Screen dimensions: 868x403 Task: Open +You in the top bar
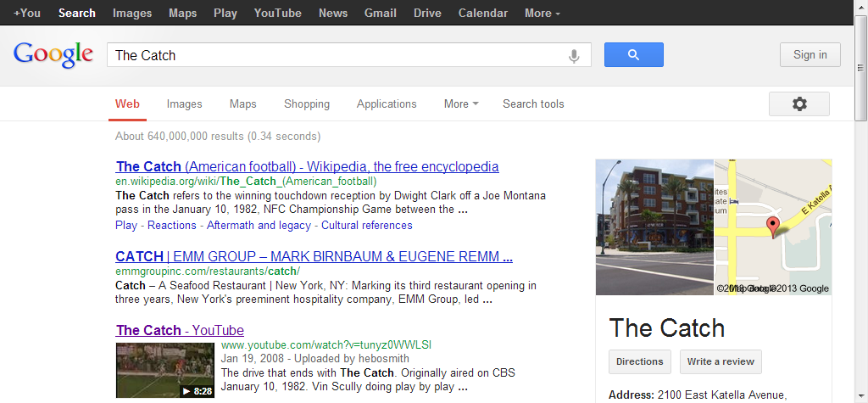27,14
